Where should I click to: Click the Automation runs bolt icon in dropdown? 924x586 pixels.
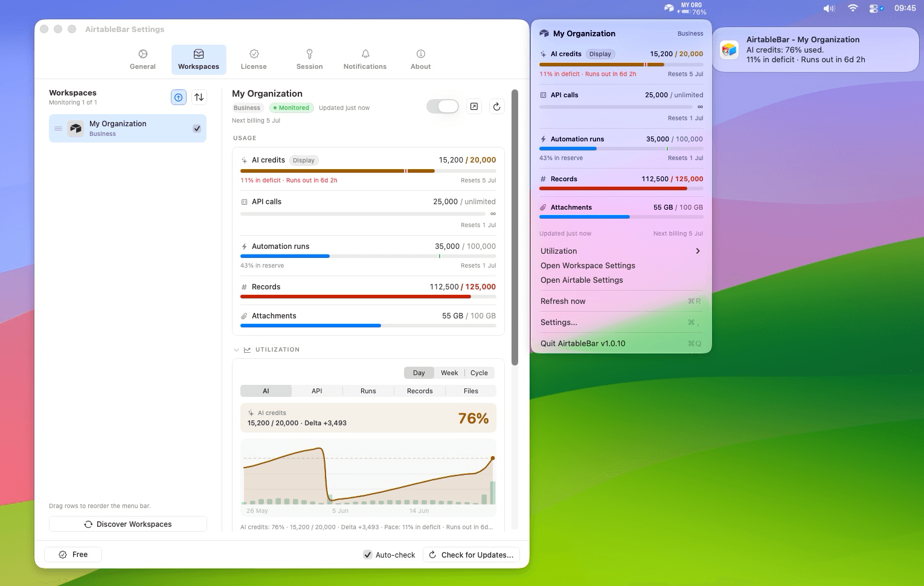(543, 140)
